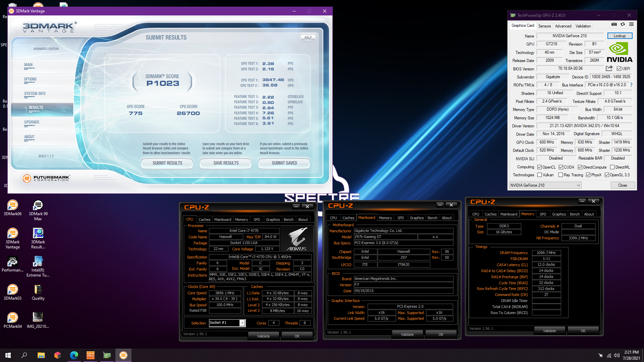
Task: Toggle Vulkan checkbox
Action: point(539,175)
